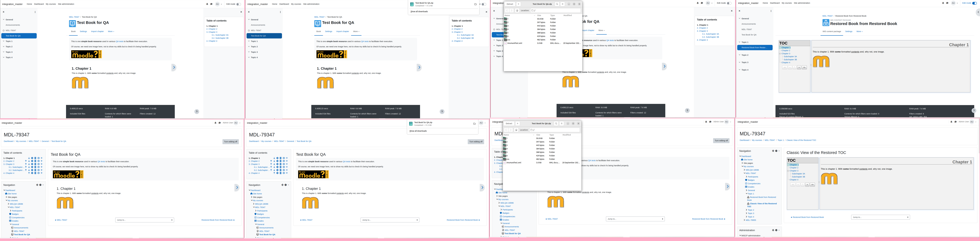Enable Edit mode toggle in top-left screenshot
This screenshot has height=241, width=980.
239,4
